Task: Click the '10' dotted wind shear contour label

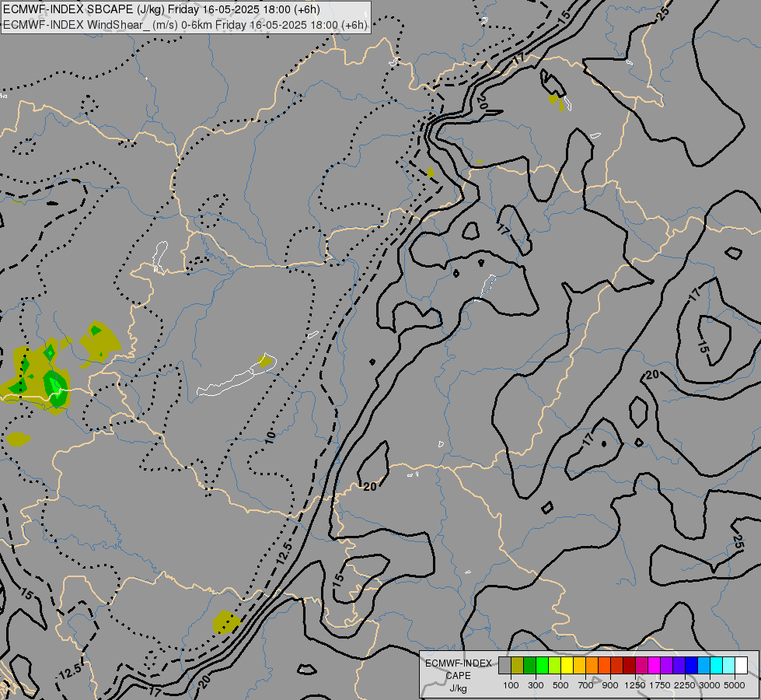Action: (x=270, y=436)
